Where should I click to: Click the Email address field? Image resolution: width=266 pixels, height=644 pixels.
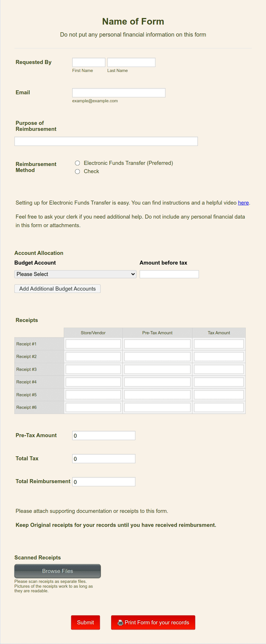[x=118, y=93]
